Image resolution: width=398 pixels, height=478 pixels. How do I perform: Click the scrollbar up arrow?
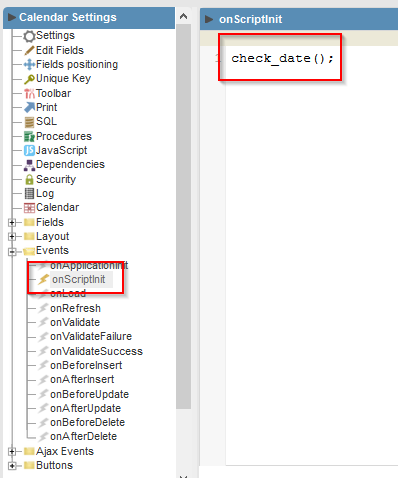183,16
